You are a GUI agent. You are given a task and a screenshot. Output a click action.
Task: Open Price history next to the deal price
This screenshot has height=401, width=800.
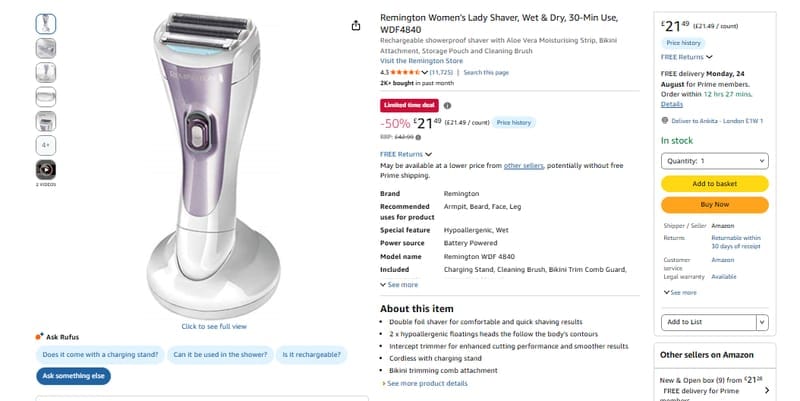click(514, 122)
